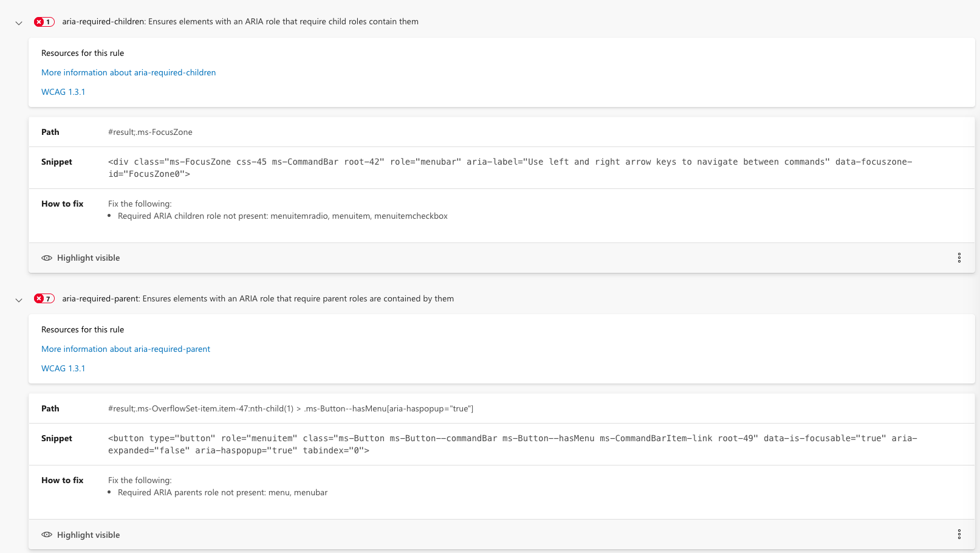Toggle Highlight visible for the aria-required-parent issue
This screenshot has width=980, height=553.
(x=88, y=535)
